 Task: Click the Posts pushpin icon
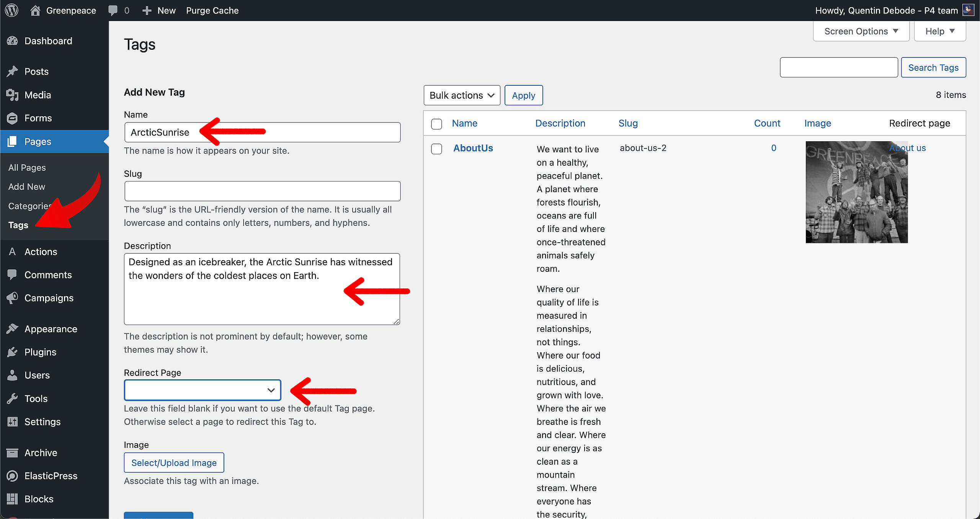coord(12,72)
